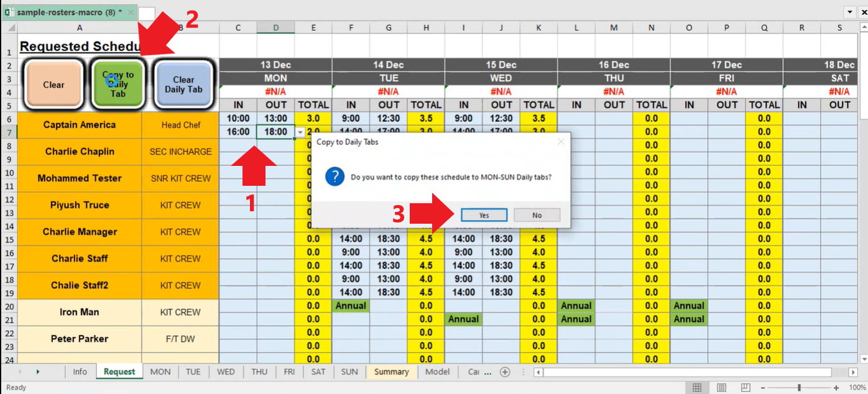Open the dropdown arrow beside cell D7
Viewport: 868px width, 394px height.
click(300, 132)
